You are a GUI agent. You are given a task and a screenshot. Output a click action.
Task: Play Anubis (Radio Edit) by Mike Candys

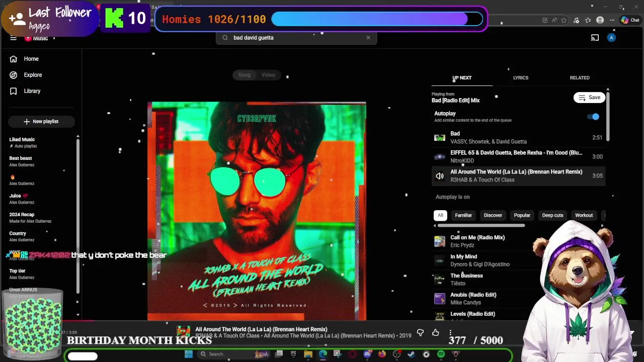click(518, 299)
